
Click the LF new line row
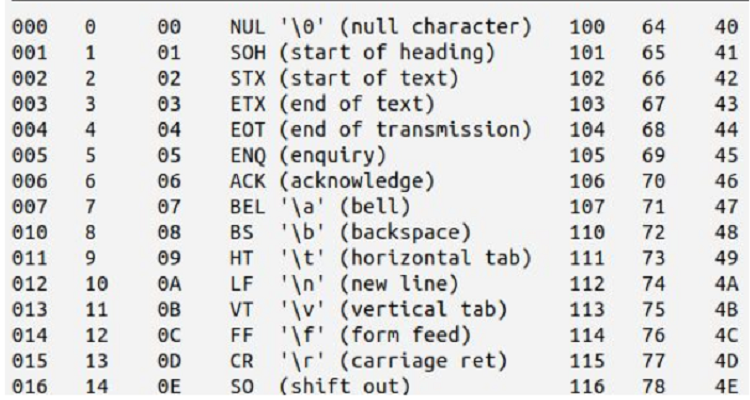click(x=344, y=285)
